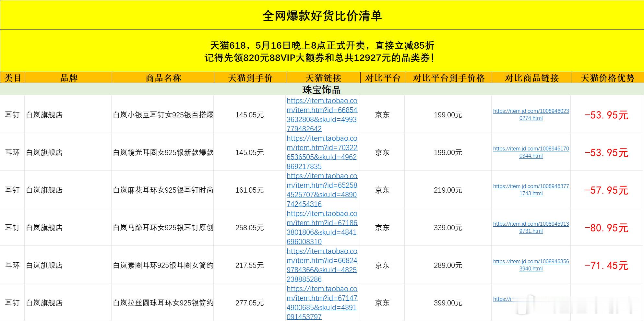The image size is (644, 321).
Task: Select −53.95元 in the 白岚镜光耳圈 row
Action: (x=606, y=152)
